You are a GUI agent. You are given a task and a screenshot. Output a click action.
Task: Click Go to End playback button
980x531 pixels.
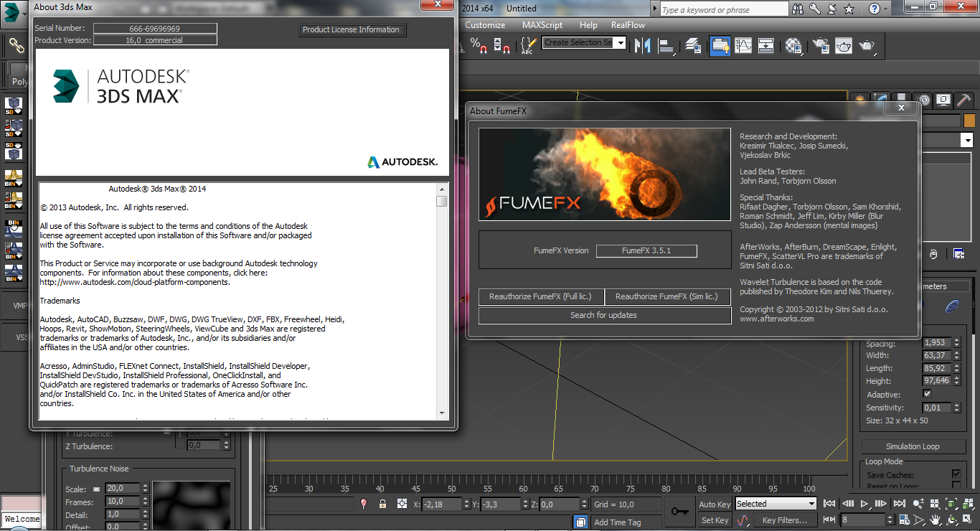900,504
